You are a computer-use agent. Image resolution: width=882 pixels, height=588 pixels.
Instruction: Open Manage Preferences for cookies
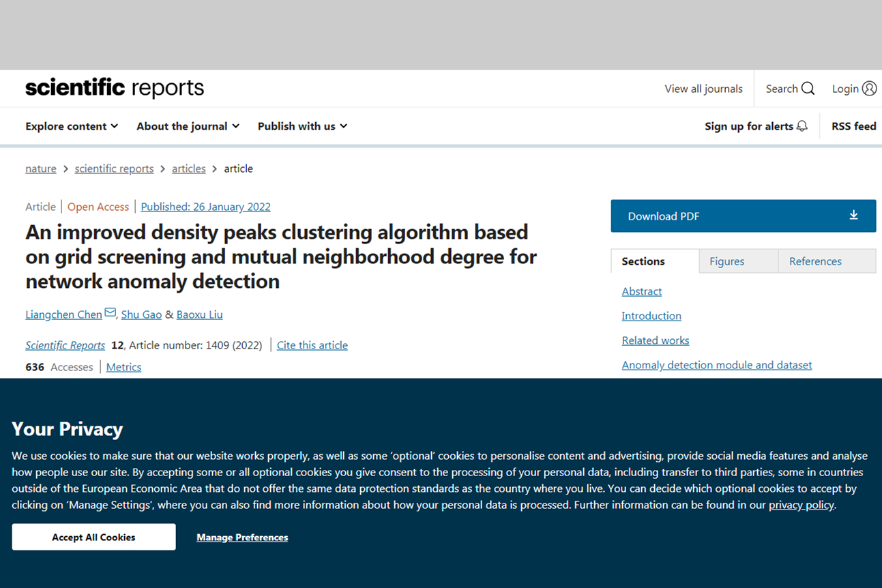242,538
